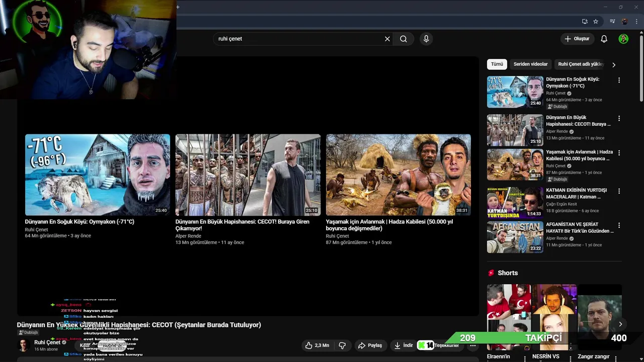This screenshot has width=644, height=362.
Task: Click the Paylaş share button
Action: [x=370, y=345]
